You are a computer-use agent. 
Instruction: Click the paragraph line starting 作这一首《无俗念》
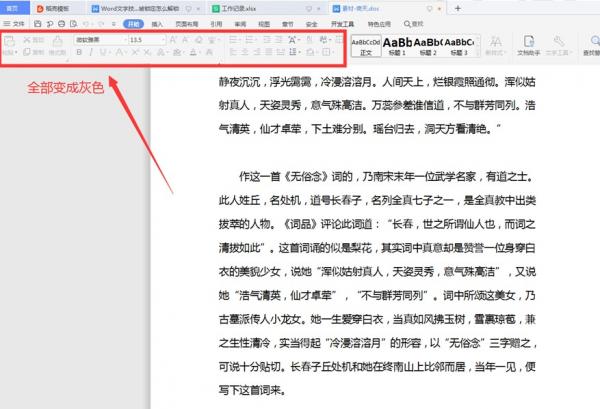(x=386, y=176)
